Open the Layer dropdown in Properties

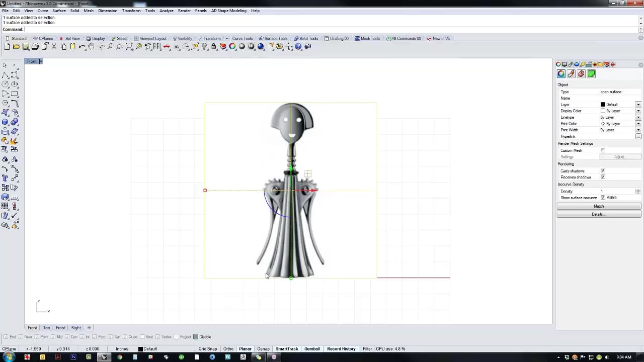coord(638,105)
